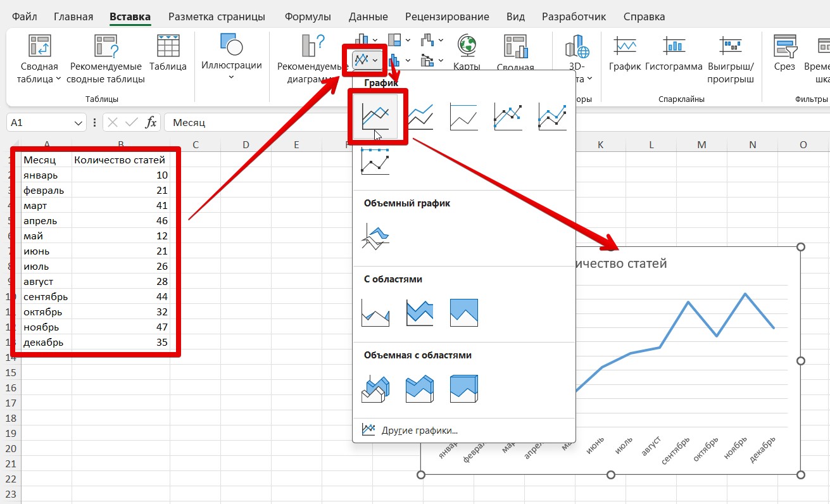Insert a Выигрыш/проигрыш sparkline
This screenshot has height=504, width=830.
731,58
